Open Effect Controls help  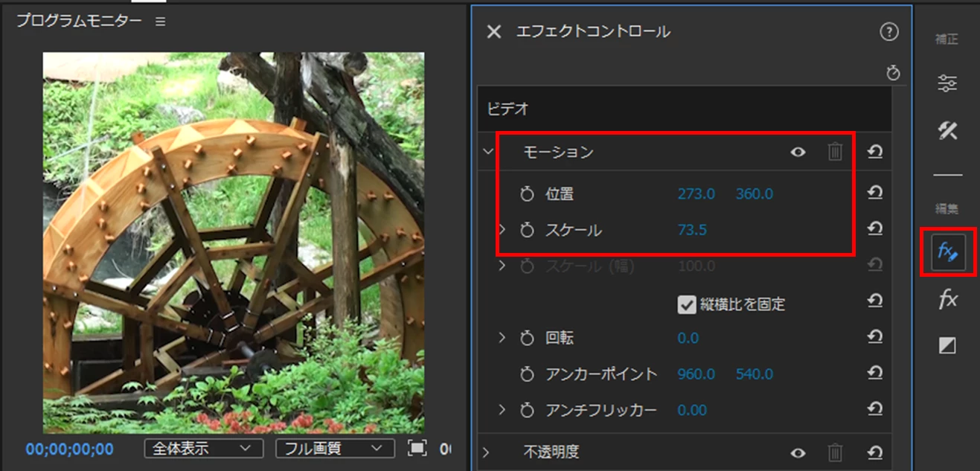(x=889, y=31)
